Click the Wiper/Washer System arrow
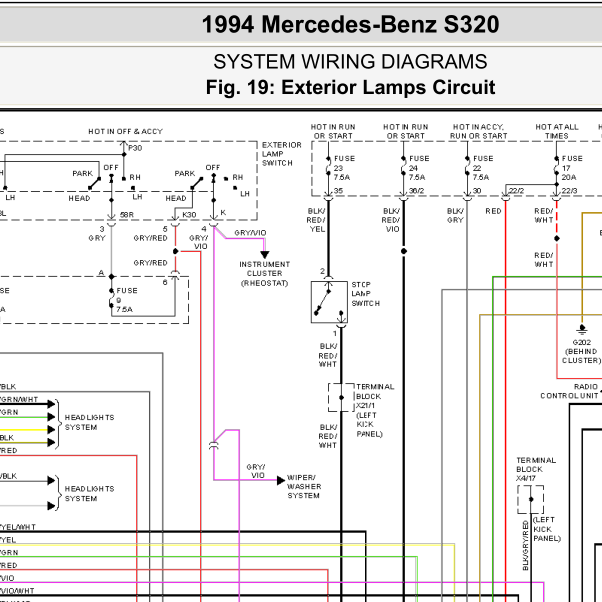 click(x=281, y=480)
